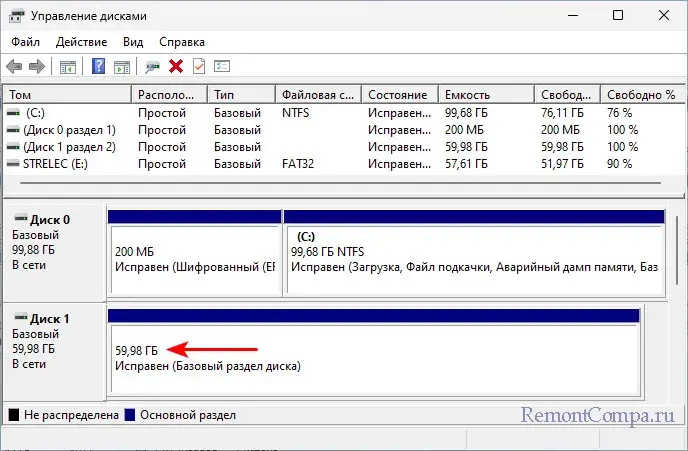Select the (C:) 99,68 ГБ NTFS partition block

click(x=474, y=253)
